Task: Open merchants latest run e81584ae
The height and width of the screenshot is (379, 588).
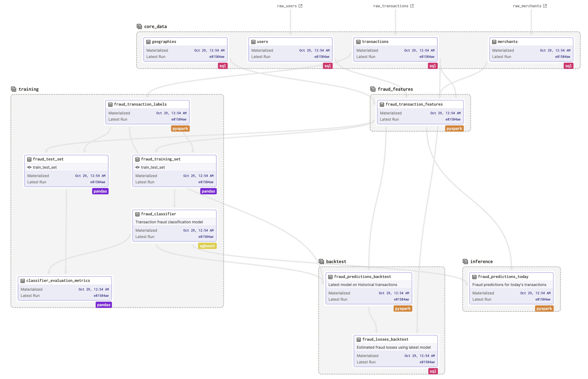Action: 563,57
